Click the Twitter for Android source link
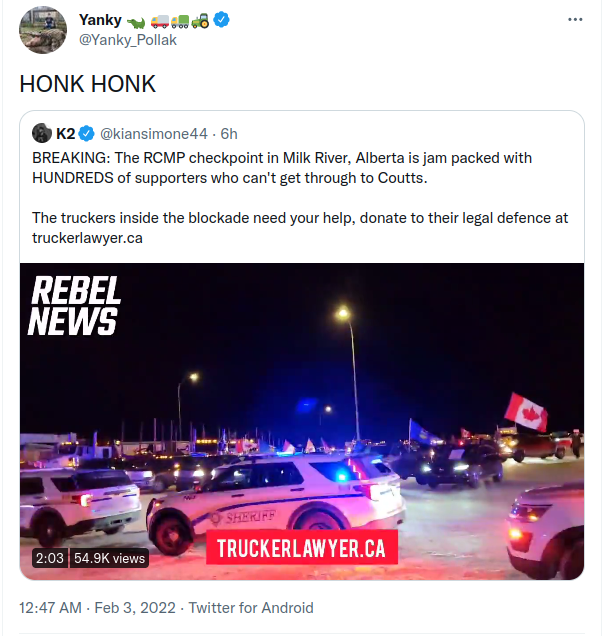Viewport: 611px width, 636px height. 251,608
